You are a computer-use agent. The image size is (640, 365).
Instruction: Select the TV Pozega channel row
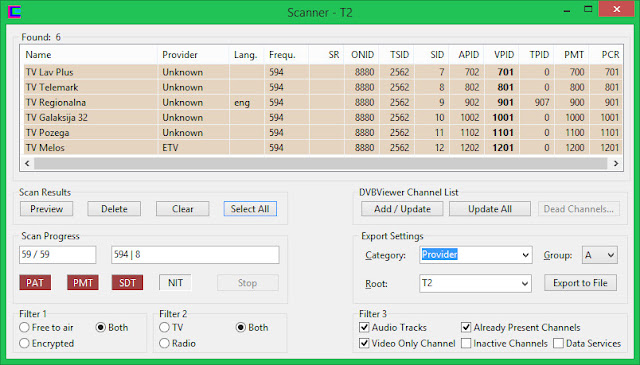pos(322,133)
